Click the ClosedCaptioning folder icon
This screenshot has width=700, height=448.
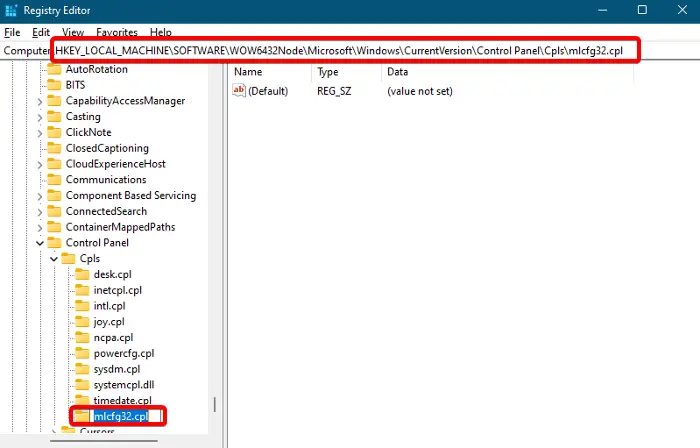54,148
